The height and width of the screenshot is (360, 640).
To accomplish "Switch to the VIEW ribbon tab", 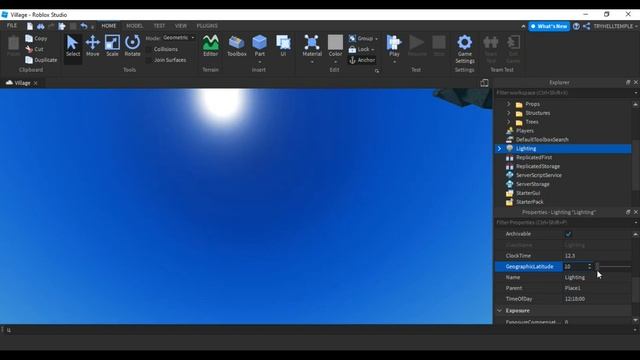I will pyautogui.click(x=181, y=26).
